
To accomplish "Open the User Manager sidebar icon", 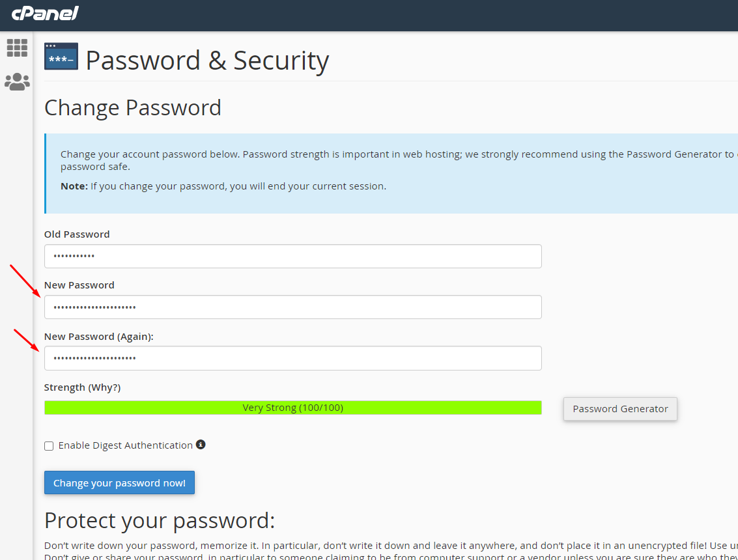I will (17, 81).
